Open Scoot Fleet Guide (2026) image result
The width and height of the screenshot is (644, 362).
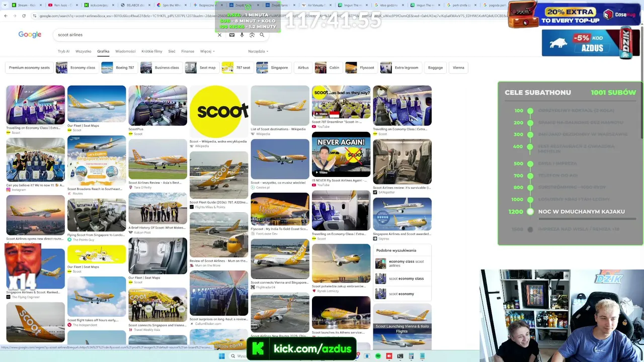click(219, 174)
